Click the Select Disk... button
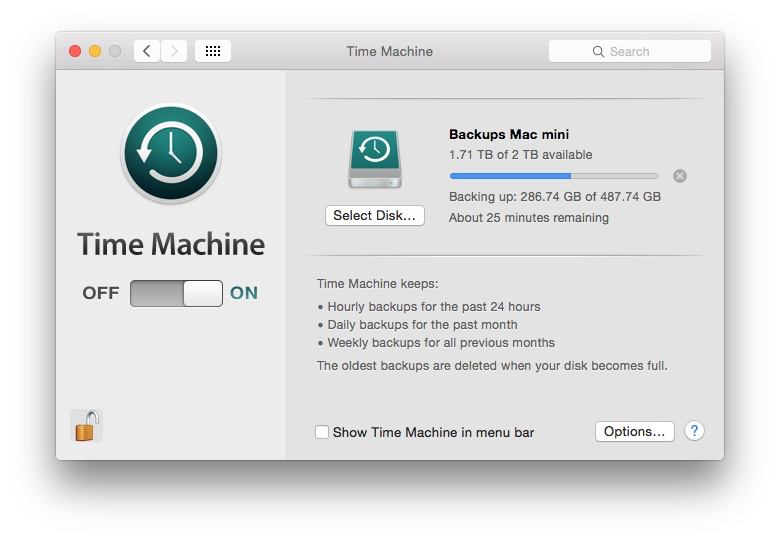Viewport: 780px width, 540px height. [375, 215]
